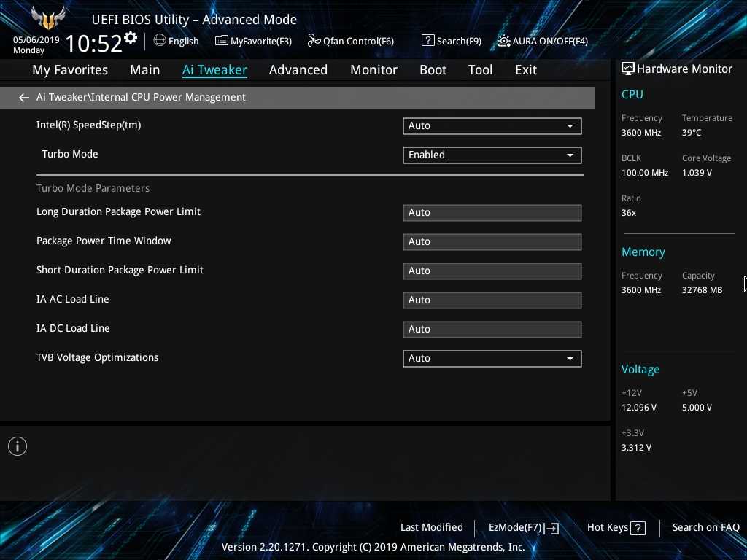Click the globe language icon
This screenshot has width=747, height=560.
(160, 41)
